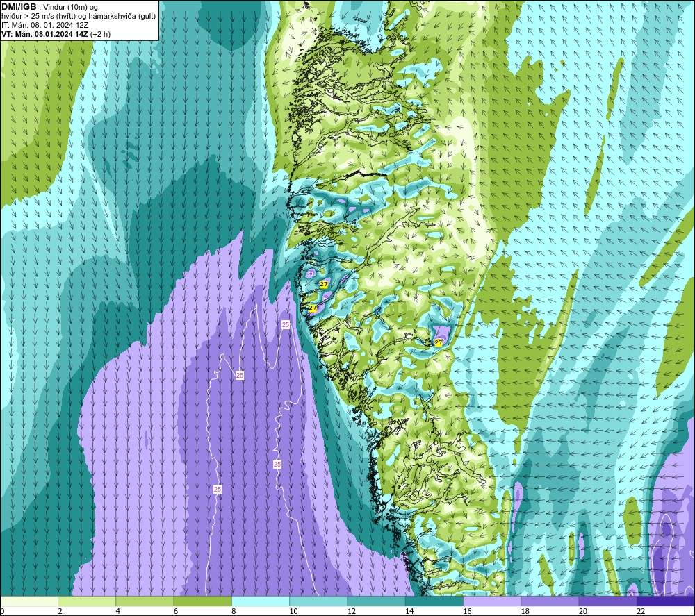Click the 'IT: Mán. 08. 01. 2024 12Z' line

pos(45,25)
